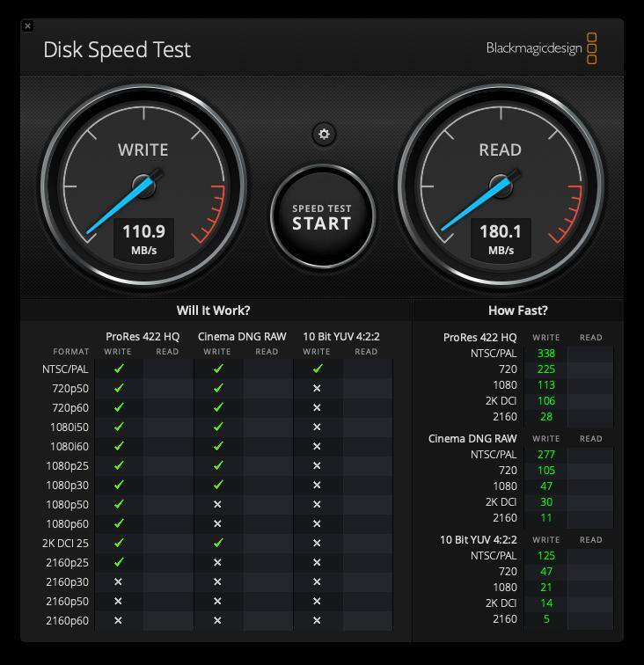The height and width of the screenshot is (665, 644).
Task: Click ProRes 422 HQ NTSC/PAL write checkmark
Action: click(x=119, y=369)
